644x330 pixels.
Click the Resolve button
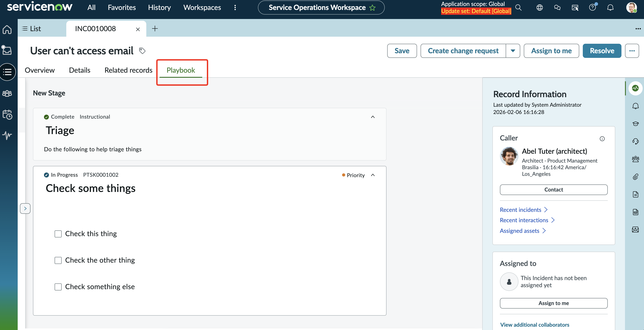[x=602, y=51]
